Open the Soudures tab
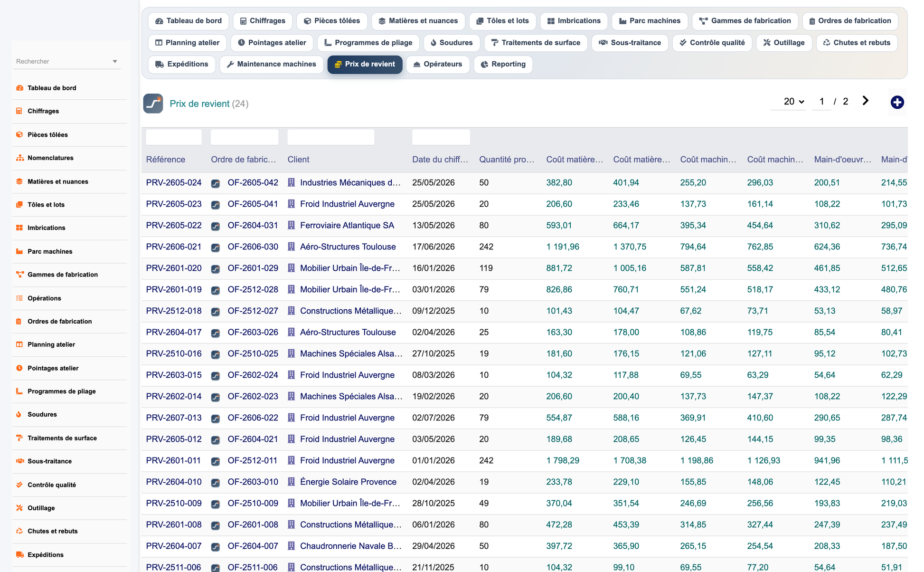The height and width of the screenshot is (572, 924). click(452, 43)
